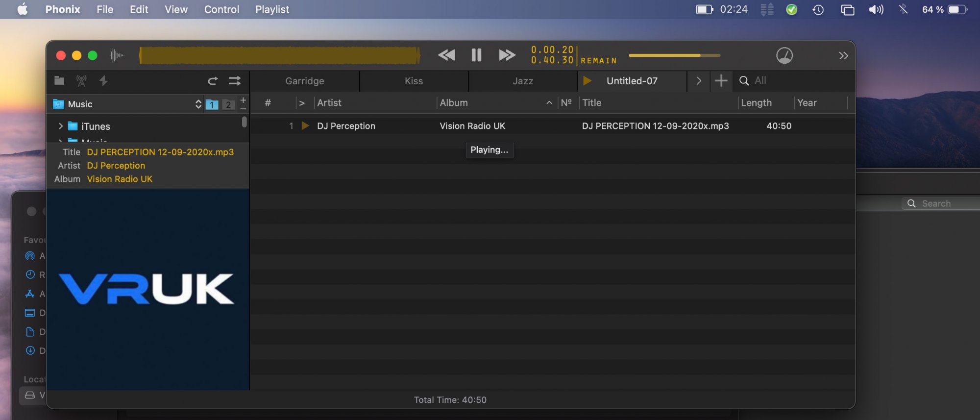Screen dimensions: 980x420
Task: Select the Untitled-07 playlist tab
Action: point(632,81)
